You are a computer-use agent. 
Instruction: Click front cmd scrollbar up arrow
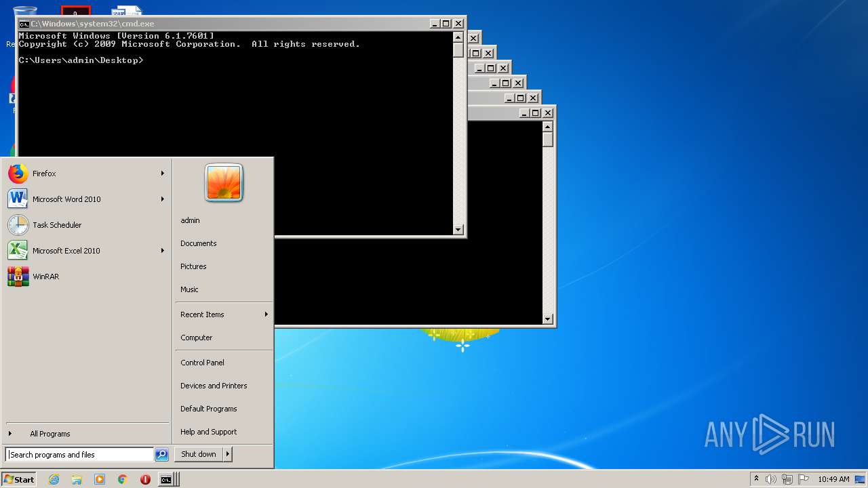click(x=458, y=37)
